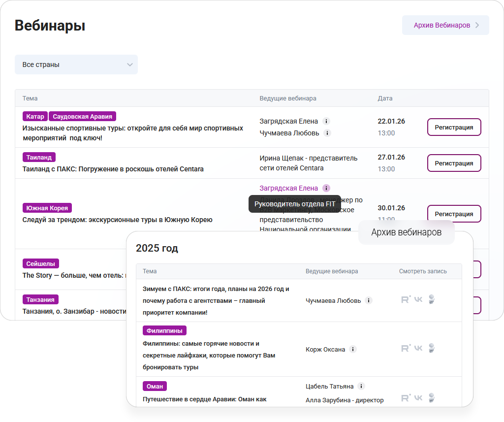The width and height of the screenshot is (504, 422).
Task: Click info icon beside Цабель Татьяна
Action: [x=361, y=387]
